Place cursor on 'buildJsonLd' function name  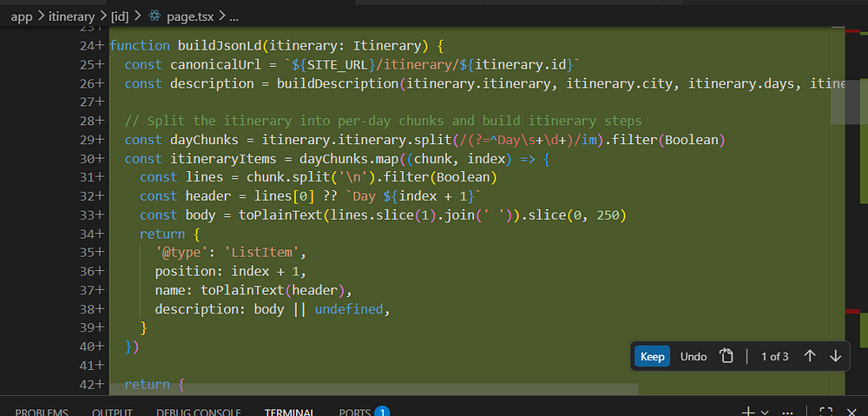[220, 45]
